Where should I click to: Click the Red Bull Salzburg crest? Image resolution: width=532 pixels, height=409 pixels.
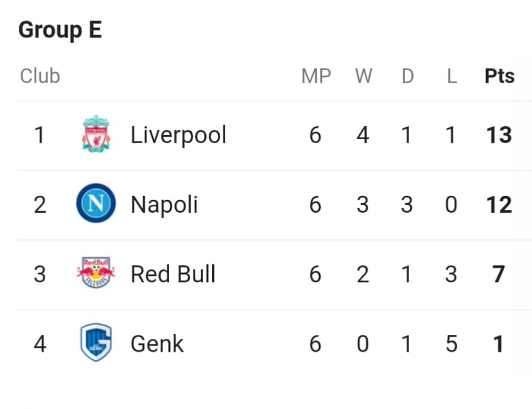[x=96, y=273]
